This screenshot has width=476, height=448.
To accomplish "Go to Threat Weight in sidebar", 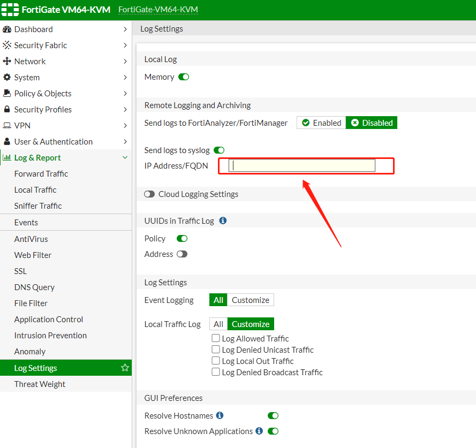I will tap(40, 384).
